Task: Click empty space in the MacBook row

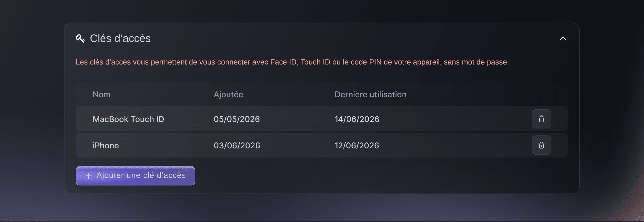Action: (x=456, y=119)
